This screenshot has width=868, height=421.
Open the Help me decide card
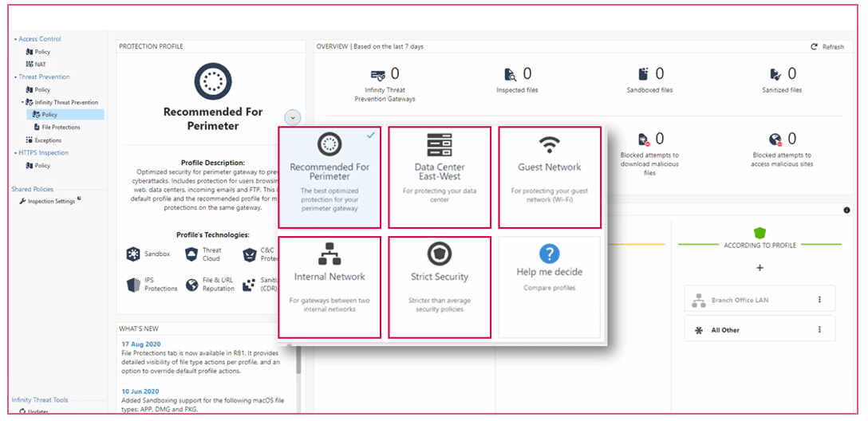(550, 287)
